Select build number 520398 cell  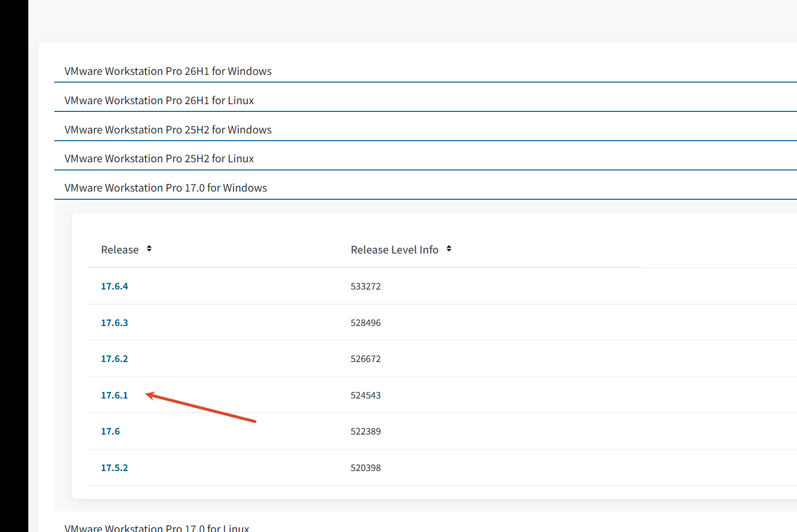[x=366, y=468]
